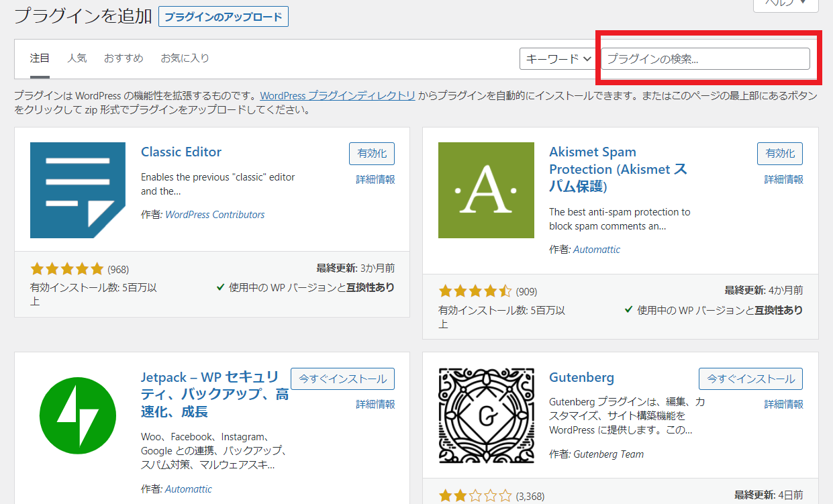Click the Jetpack plugin title link

215,394
